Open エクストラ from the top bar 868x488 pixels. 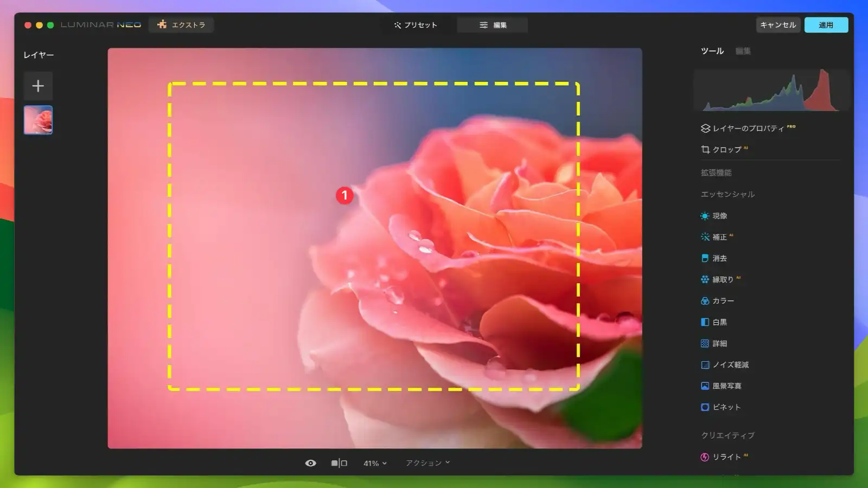tap(181, 24)
